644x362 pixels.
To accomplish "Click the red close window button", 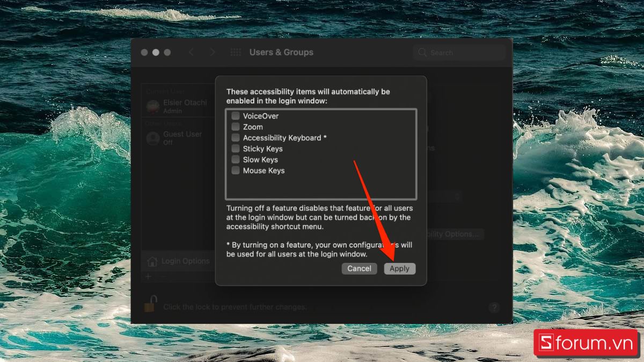I will pyautogui.click(x=144, y=53).
